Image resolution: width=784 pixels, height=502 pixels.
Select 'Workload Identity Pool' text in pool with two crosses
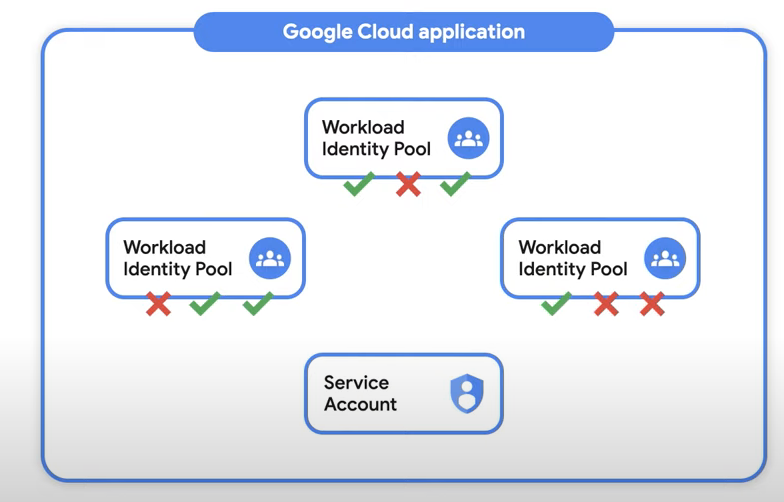572,258
